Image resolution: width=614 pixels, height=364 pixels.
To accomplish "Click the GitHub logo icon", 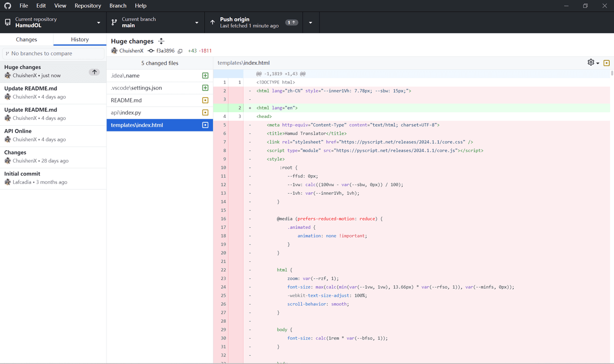I will 8,6.
